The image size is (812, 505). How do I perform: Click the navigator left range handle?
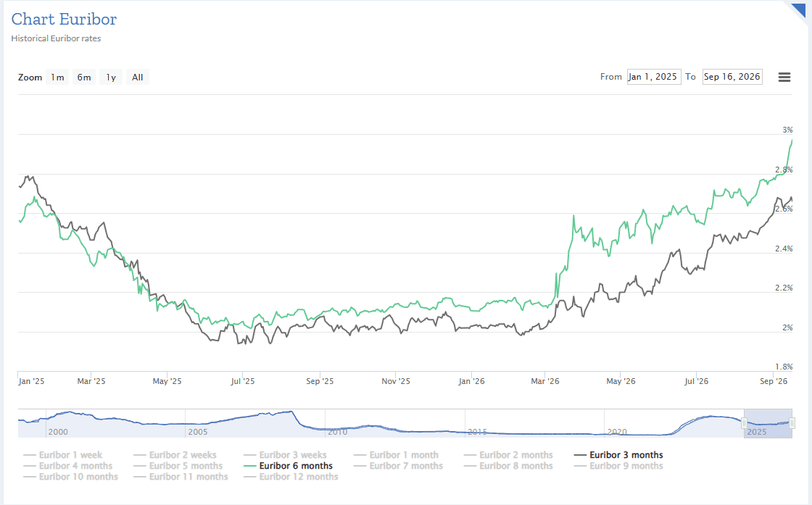[744, 423]
